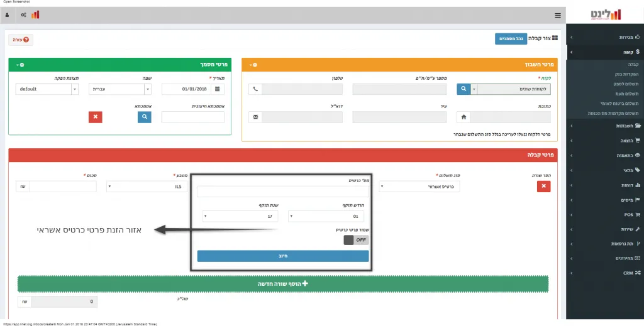Viewport: 644px width, 326px height.
Task: Toggle שמור פרטי כרטיס switch
Action: pos(356,240)
